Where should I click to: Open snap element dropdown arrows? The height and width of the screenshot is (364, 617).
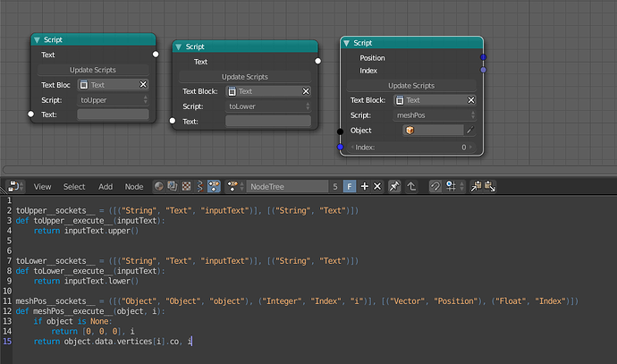click(462, 186)
